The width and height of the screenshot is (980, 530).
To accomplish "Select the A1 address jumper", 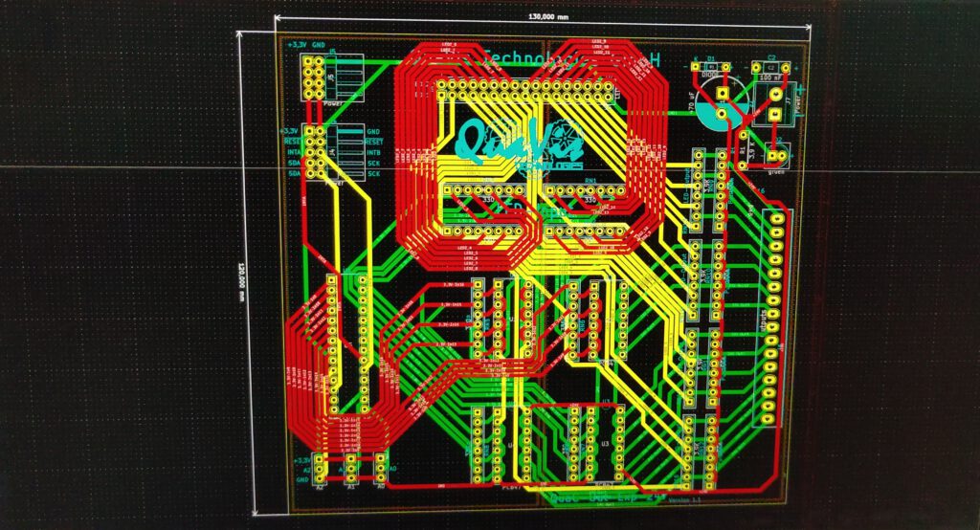I will pyautogui.click(x=350, y=469).
